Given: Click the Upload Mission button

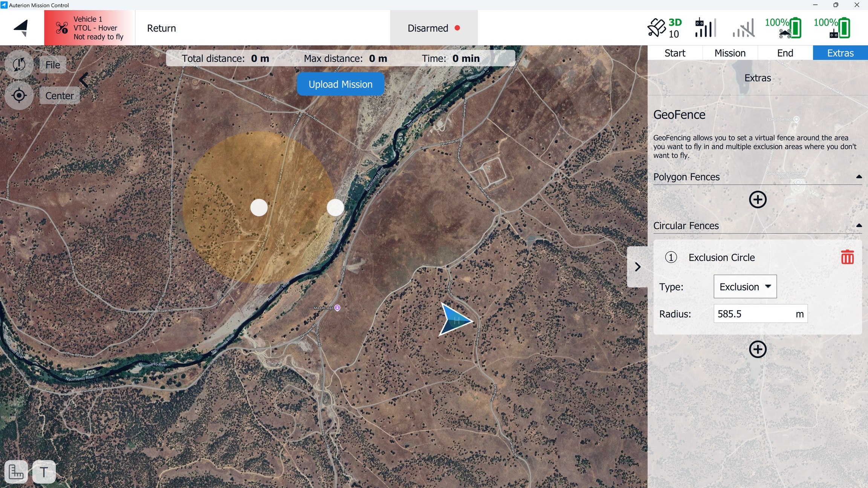Looking at the screenshot, I should (340, 84).
